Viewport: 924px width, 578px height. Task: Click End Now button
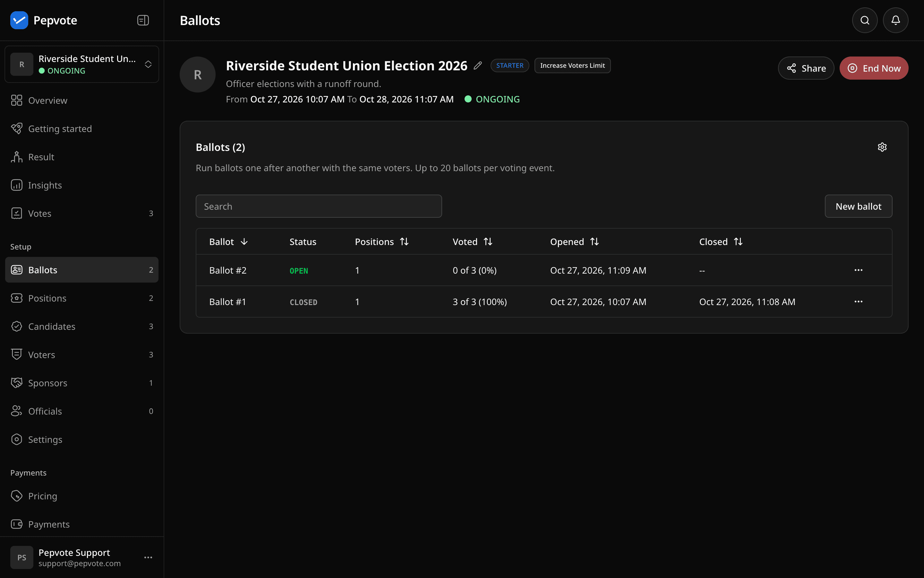pyautogui.click(x=874, y=68)
